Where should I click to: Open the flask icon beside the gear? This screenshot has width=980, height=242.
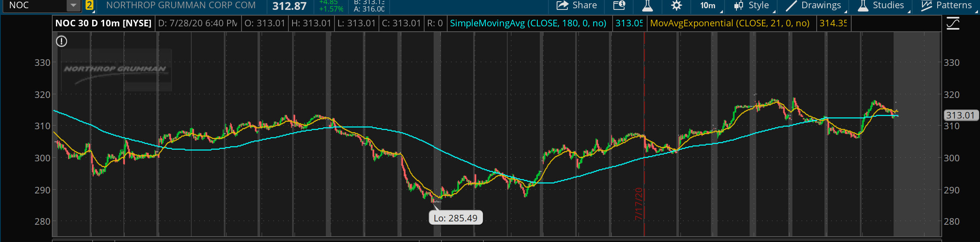click(x=647, y=6)
